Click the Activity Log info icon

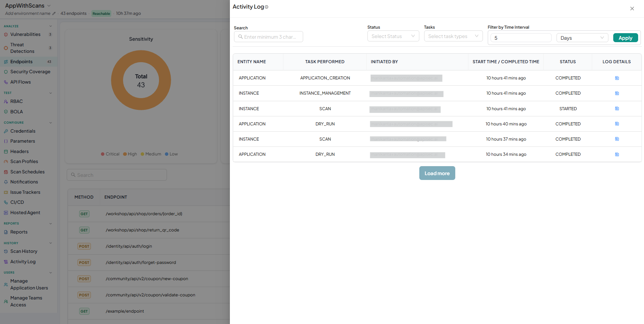[x=267, y=7]
